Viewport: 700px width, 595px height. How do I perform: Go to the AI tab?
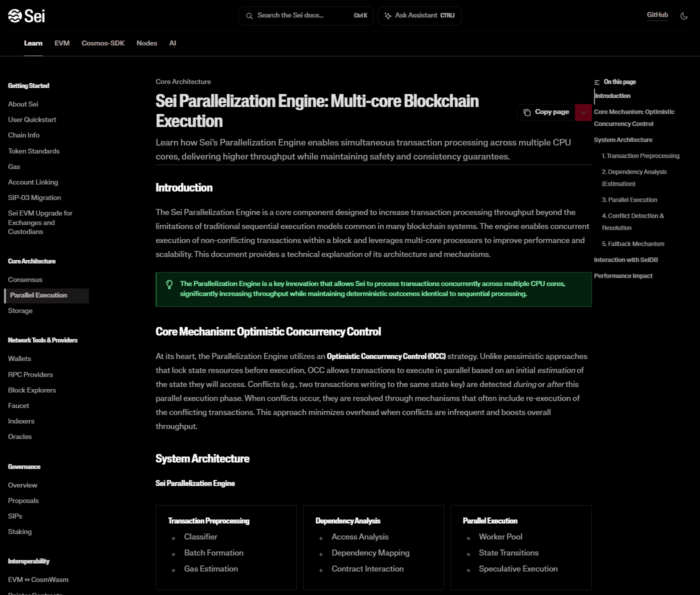(172, 43)
